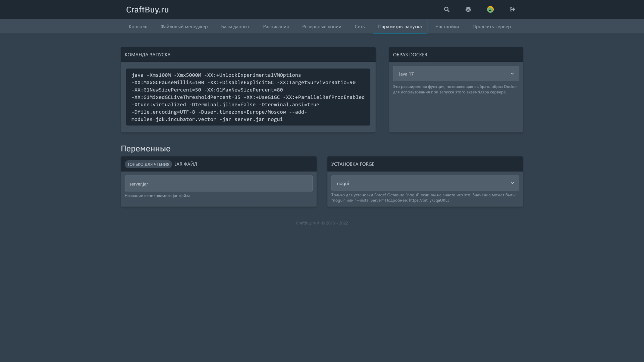Click the Переменные heading

146,148
